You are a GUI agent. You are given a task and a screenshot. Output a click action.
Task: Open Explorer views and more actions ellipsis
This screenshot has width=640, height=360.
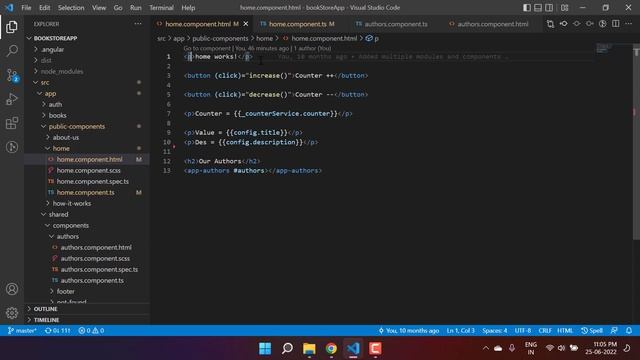[x=138, y=24]
